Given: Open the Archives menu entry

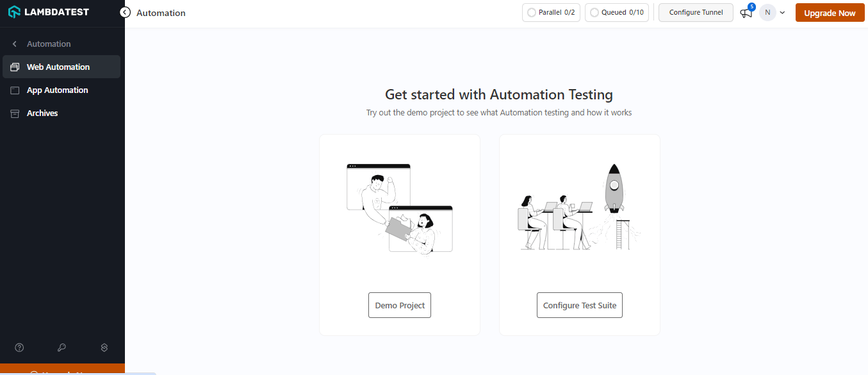Looking at the screenshot, I should coord(42,113).
